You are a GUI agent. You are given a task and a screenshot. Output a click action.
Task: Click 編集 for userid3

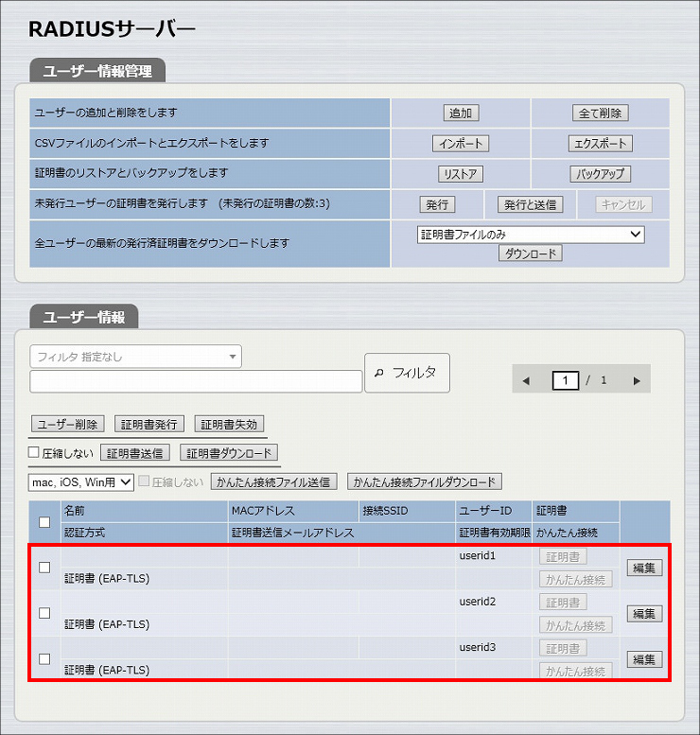[x=645, y=660]
